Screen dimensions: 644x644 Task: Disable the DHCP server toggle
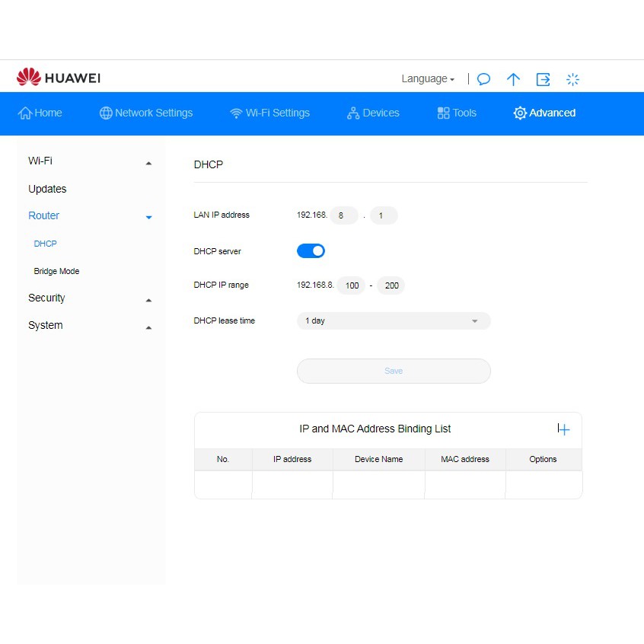pos(311,251)
